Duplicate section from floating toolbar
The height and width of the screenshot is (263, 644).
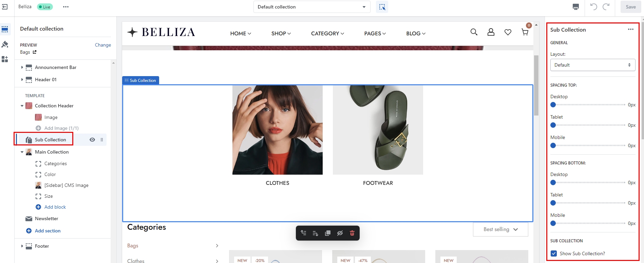(x=328, y=233)
